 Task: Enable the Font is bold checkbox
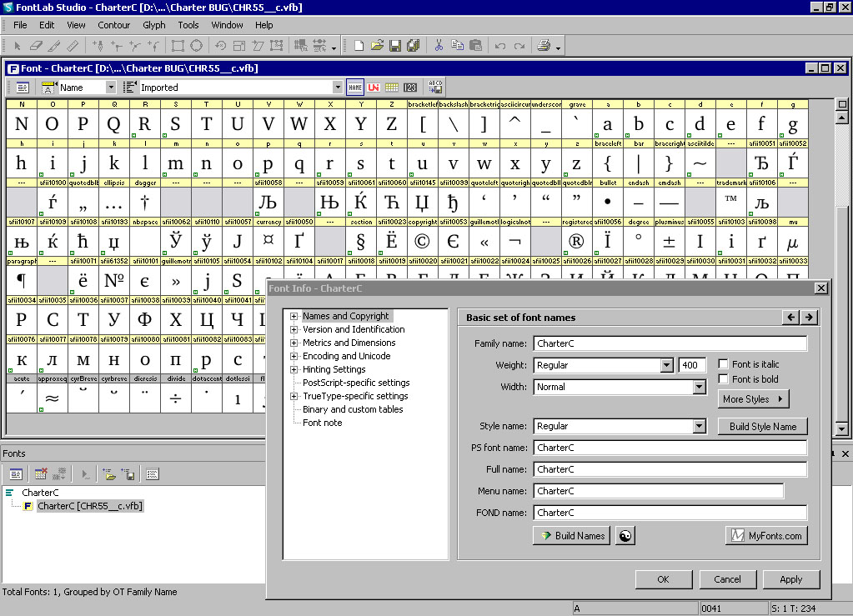point(723,379)
